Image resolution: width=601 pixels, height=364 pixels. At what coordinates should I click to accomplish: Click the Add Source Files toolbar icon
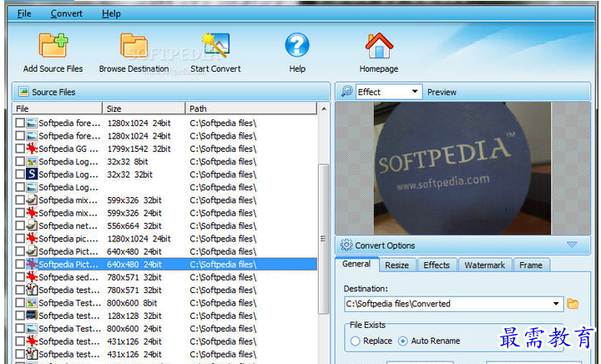click(53, 45)
